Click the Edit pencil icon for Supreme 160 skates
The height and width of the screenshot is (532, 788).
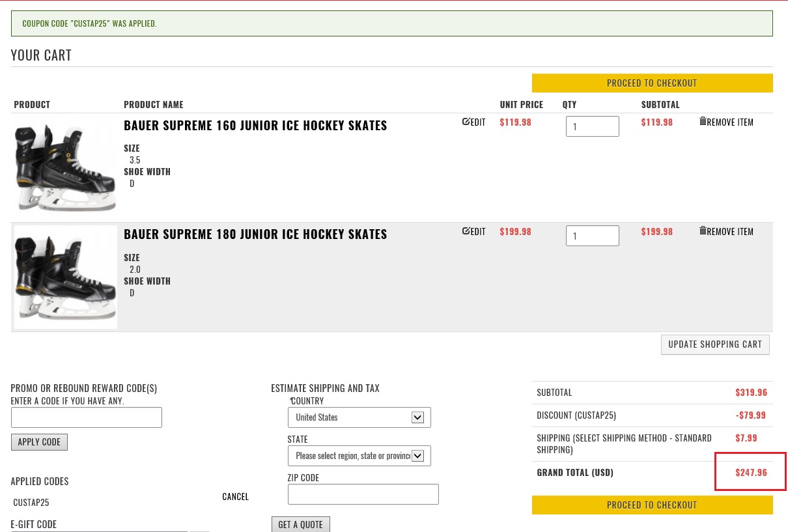click(466, 122)
